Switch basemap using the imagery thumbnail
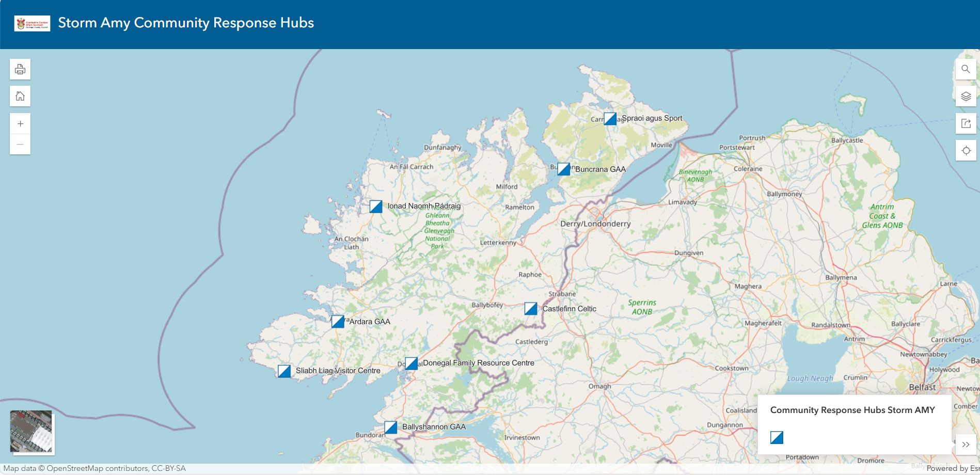 click(x=31, y=432)
